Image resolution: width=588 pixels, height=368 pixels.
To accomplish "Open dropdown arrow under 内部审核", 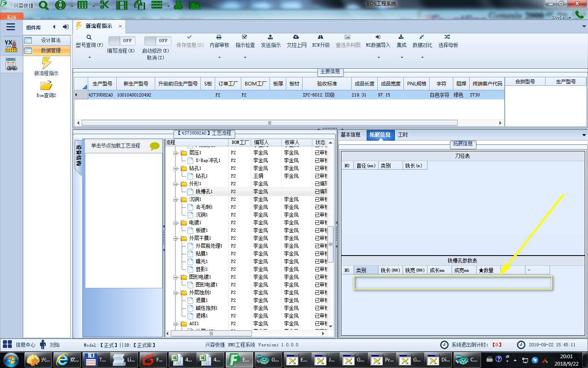I will tap(219, 57).
